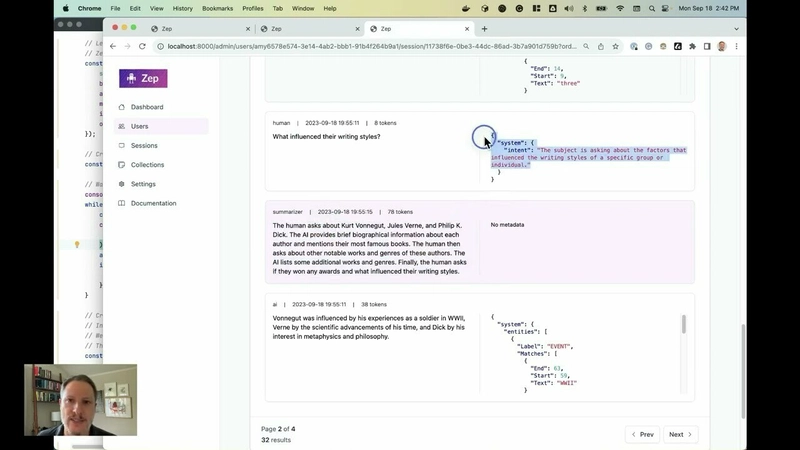
Task: Click the Zep logo in sidebar
Action: pos(143,78)
